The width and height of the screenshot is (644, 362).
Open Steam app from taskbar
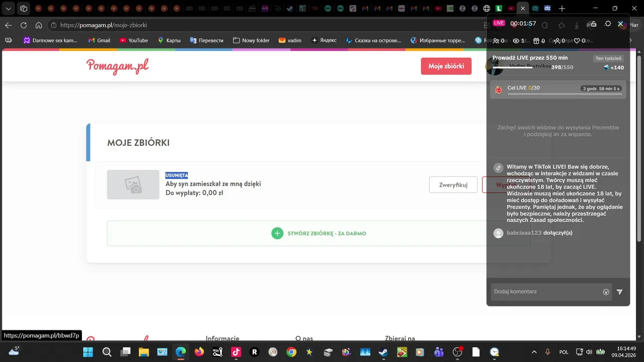pyautogui.click(x=383, y=352)
